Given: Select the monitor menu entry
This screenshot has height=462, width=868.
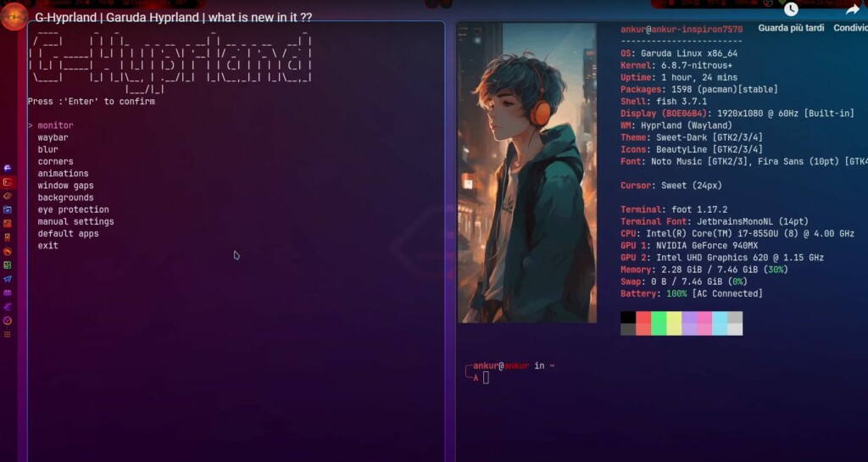Looking at the screenshot, I should (55, 125).
